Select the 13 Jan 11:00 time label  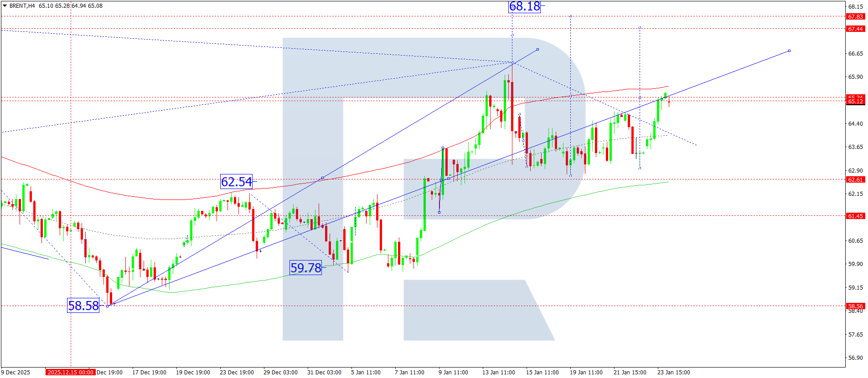(498, 372)
